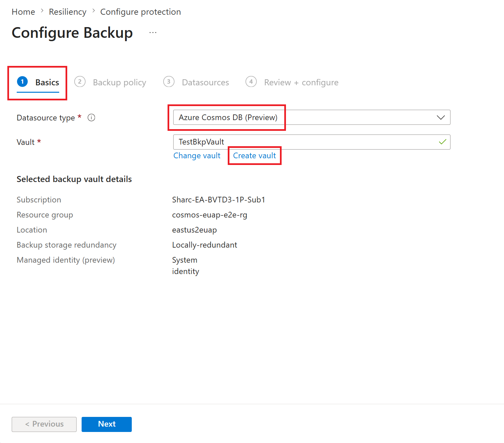The height and width of the screenshot is (443, 504).
Task: Go to Configure protection breadcrumb
Action: click(x=140, y=12)
